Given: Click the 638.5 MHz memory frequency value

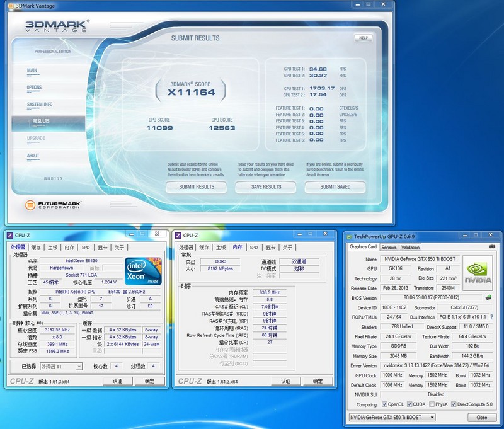Looking at the screenshot, I should pos(270,292).
